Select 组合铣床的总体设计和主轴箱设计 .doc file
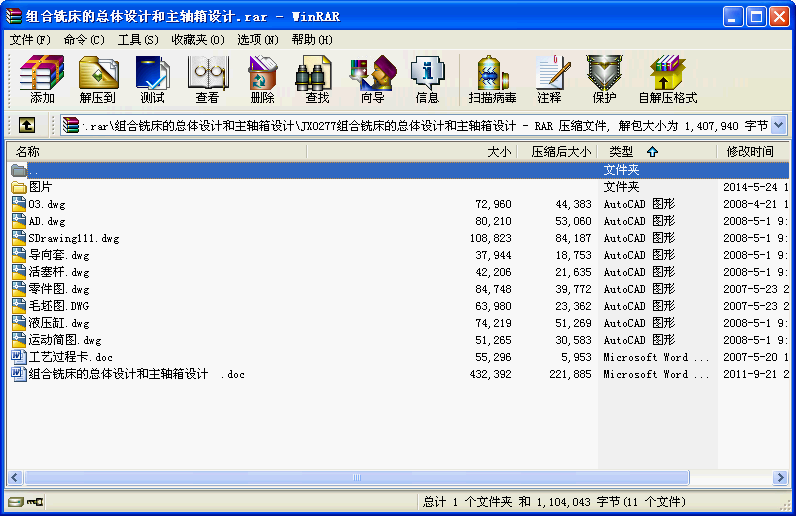This screenshot has width=796, height=516. click(x=137, y=374)
